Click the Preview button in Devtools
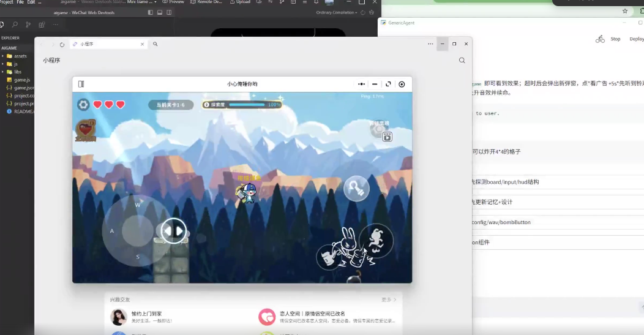This screenshot has width=644, height=335. (x=173, y=2)
